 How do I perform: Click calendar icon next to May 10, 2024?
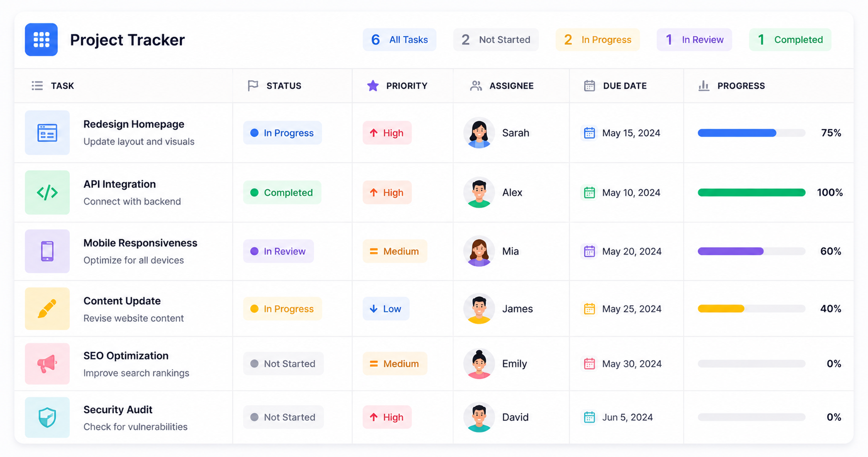[x=589, y=192]
